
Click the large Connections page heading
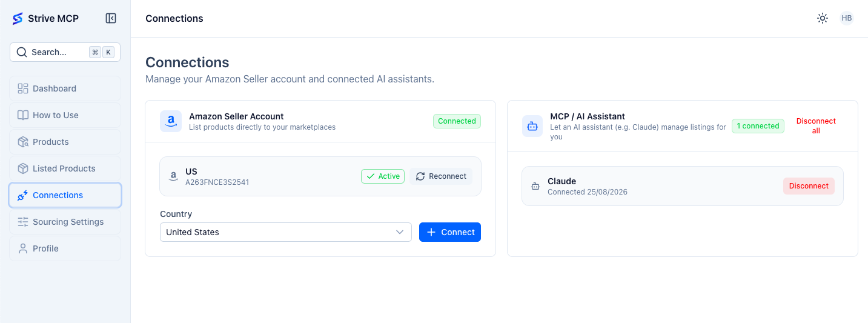pyautogui.click(x=187, y=62)
